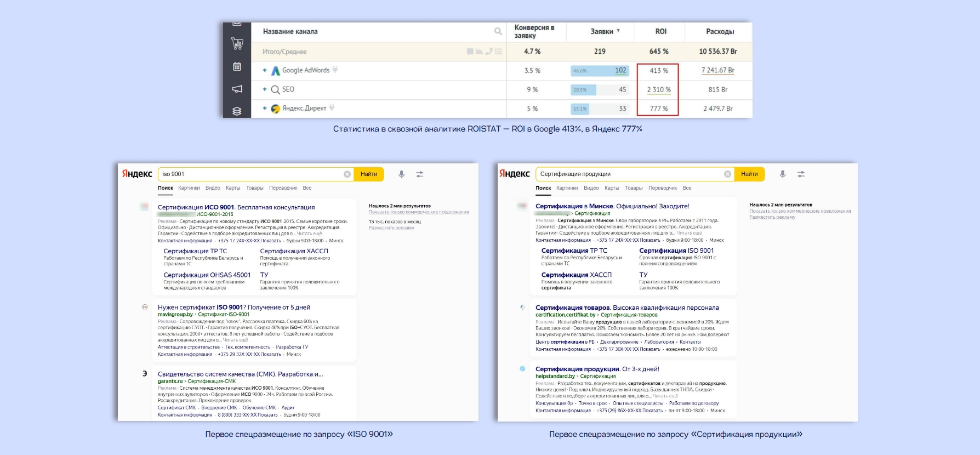
Task: Click the list icon in the Итого/Среднее row
Action: click(498, 52)
